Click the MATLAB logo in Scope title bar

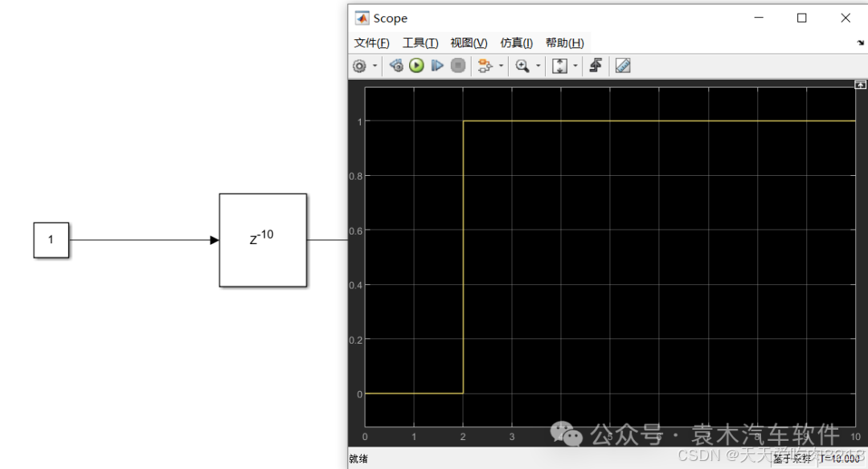click(x=362, y=18)
